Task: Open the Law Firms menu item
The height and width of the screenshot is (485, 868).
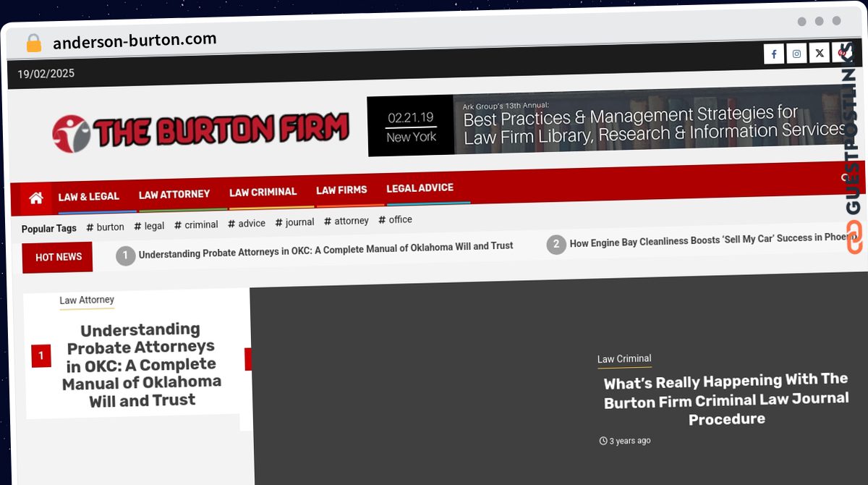Action: click(341, 190)
